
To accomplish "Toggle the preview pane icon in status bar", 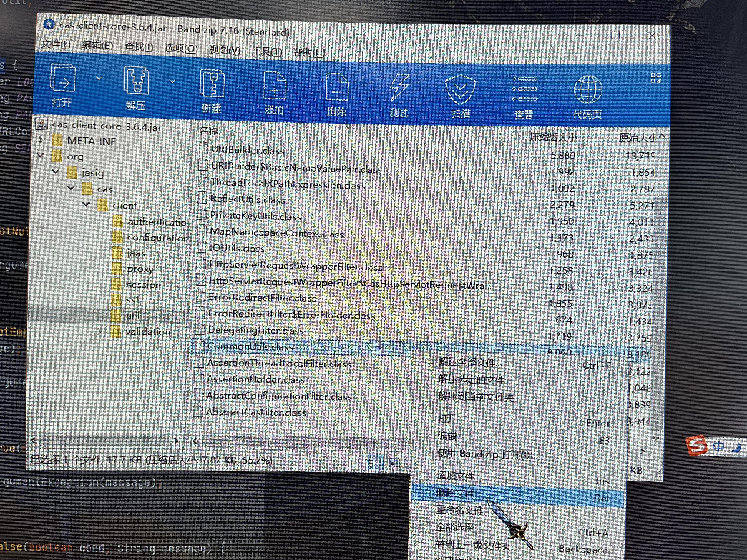I will click(394, 462).
